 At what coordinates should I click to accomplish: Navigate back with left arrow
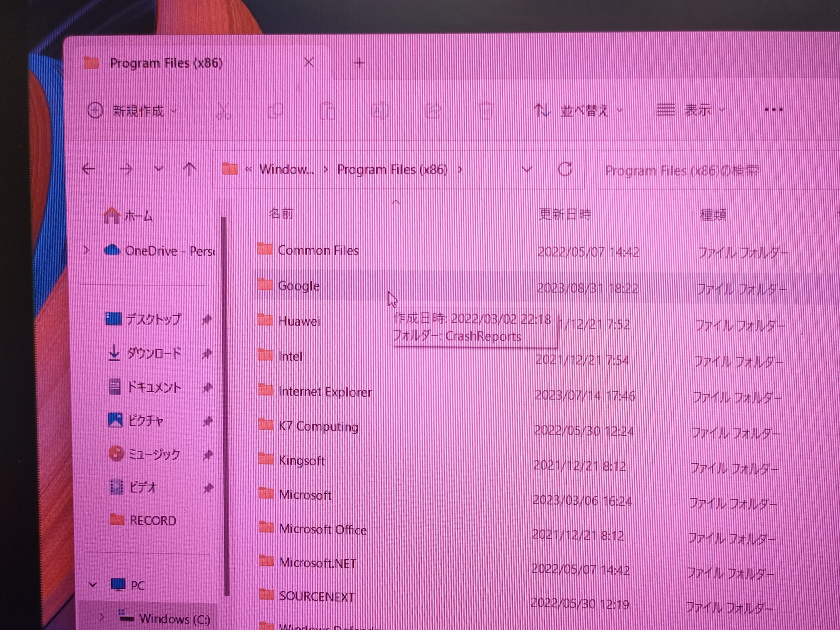point(89,169)
